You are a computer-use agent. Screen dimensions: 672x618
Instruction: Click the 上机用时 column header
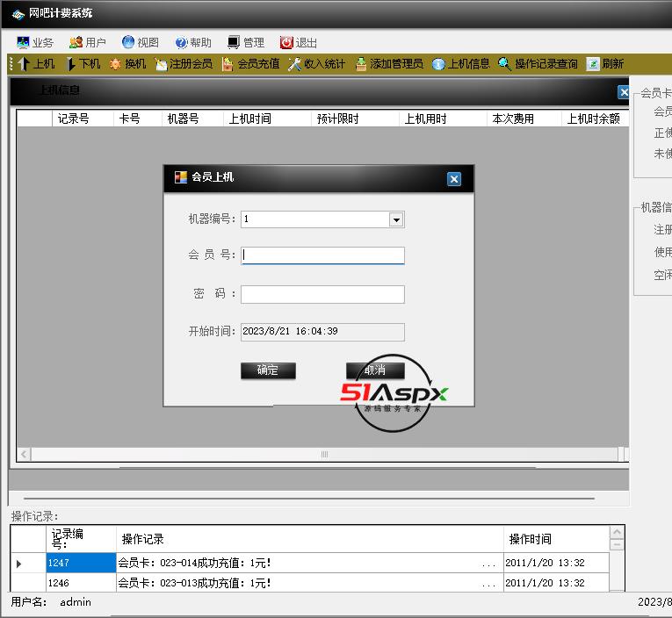click(x=443, y=119)
